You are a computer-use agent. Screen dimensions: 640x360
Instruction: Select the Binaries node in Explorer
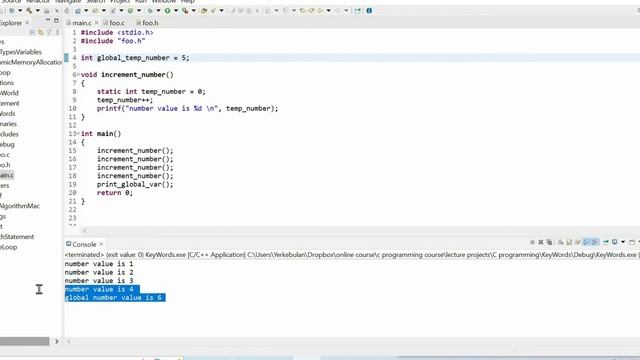[x=9, y=124]
